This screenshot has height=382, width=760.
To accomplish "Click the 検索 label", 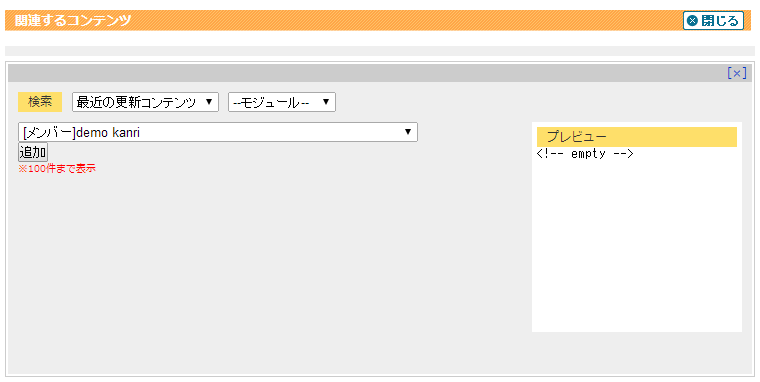I will pyautogui.click(x=40, y=102).
